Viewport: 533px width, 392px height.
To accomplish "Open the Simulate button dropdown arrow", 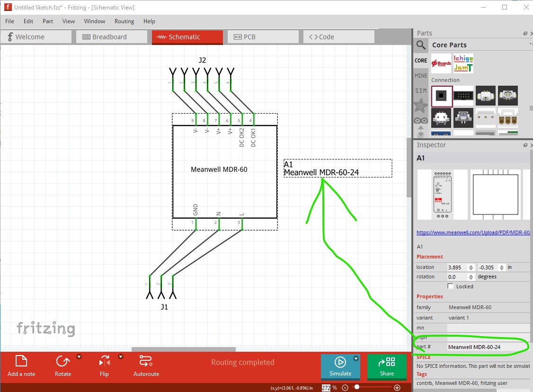I will coord(356,359).
